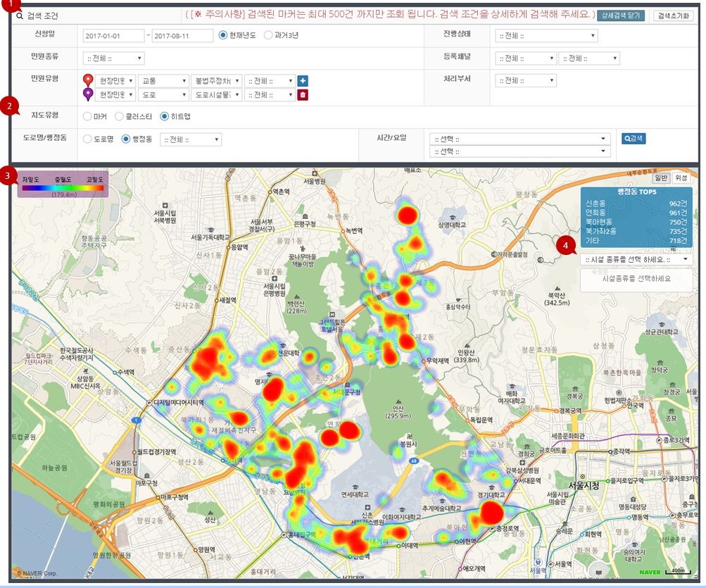Select the 과거3년 radio button

(x=268, y=35)
